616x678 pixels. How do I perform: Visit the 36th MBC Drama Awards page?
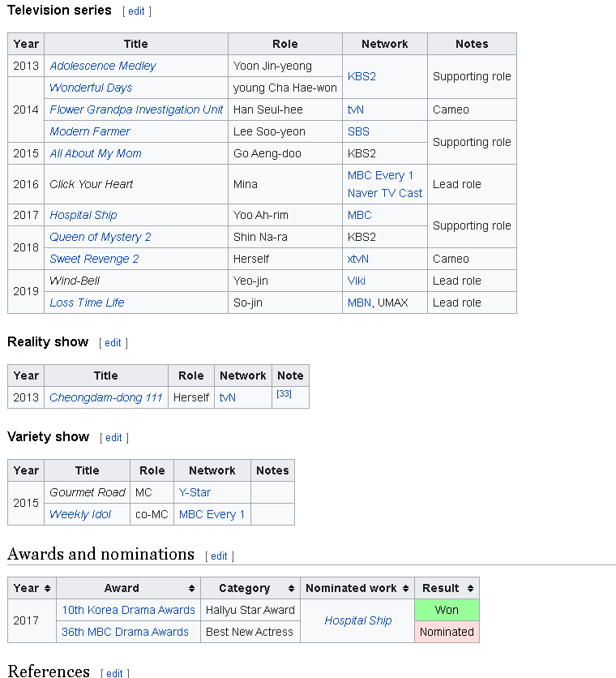pos(125,632)
